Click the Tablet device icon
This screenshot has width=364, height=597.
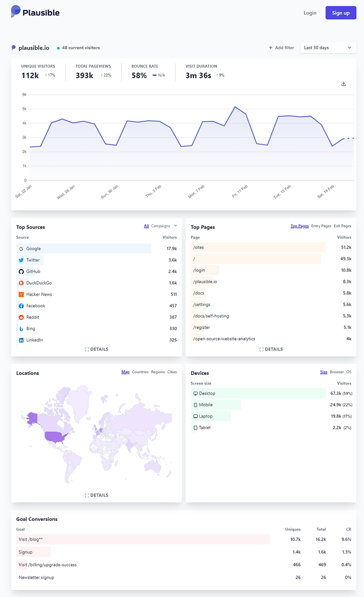pyautogui.click(x=195, y=428)
